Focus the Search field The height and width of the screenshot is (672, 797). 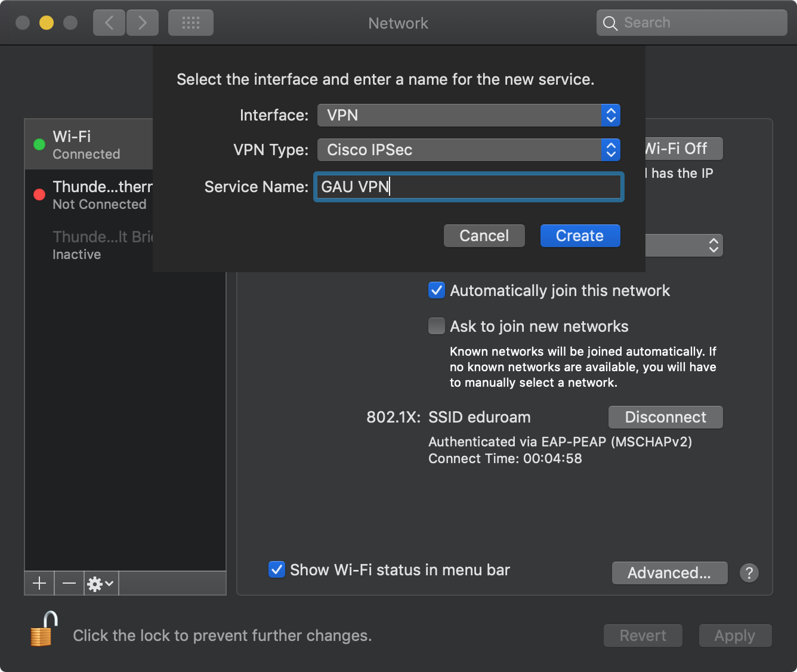pos(692,23)
